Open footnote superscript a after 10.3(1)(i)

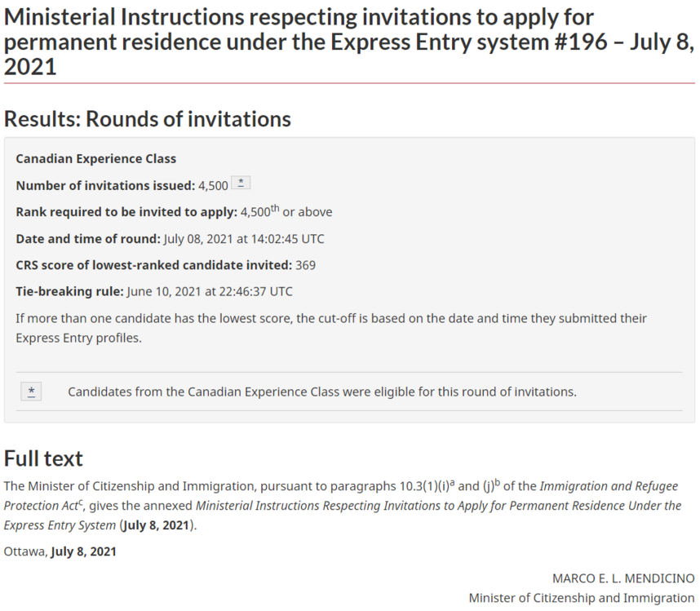coord(451,483)
